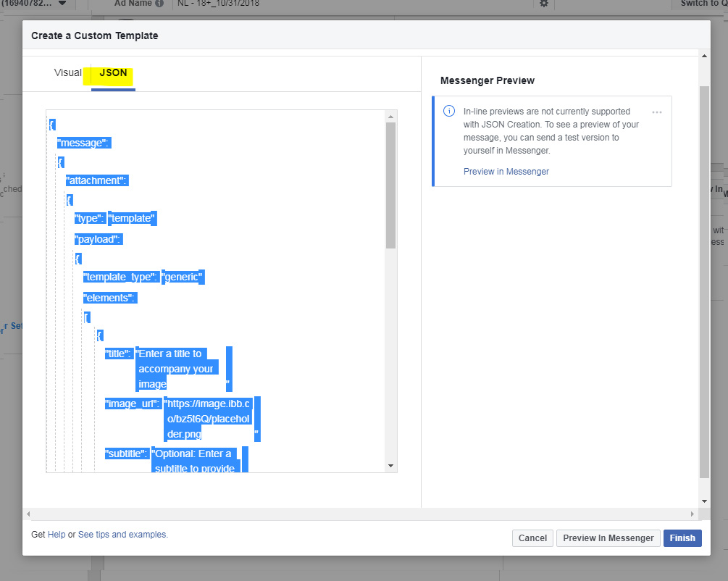Click the dialog vertical scrollbar thumb
The width and height of the screenshot is (728, 581).
[x=704, y=282]
